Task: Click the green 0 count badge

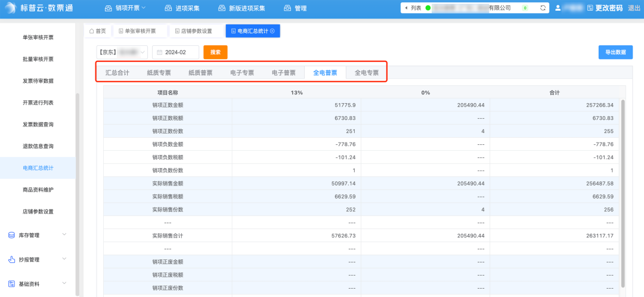Action: 525,8
